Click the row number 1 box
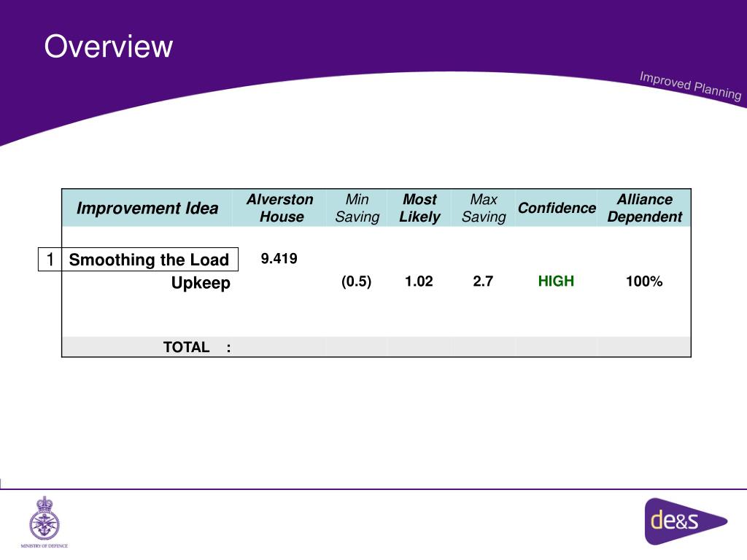Screen dimensions: 747x560 coord(50,260)
